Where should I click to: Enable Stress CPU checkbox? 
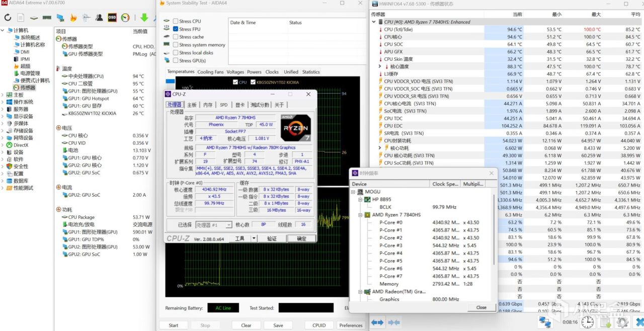(176, 21)
